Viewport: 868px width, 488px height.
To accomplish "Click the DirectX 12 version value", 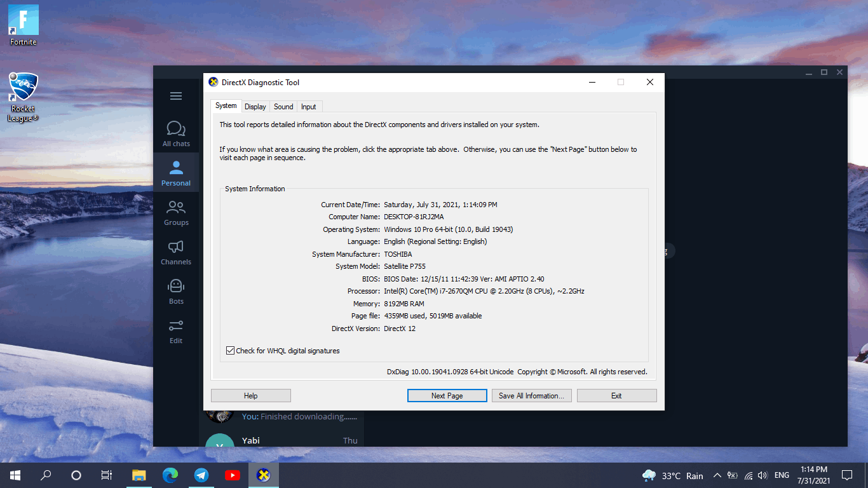I will [400, 329].
